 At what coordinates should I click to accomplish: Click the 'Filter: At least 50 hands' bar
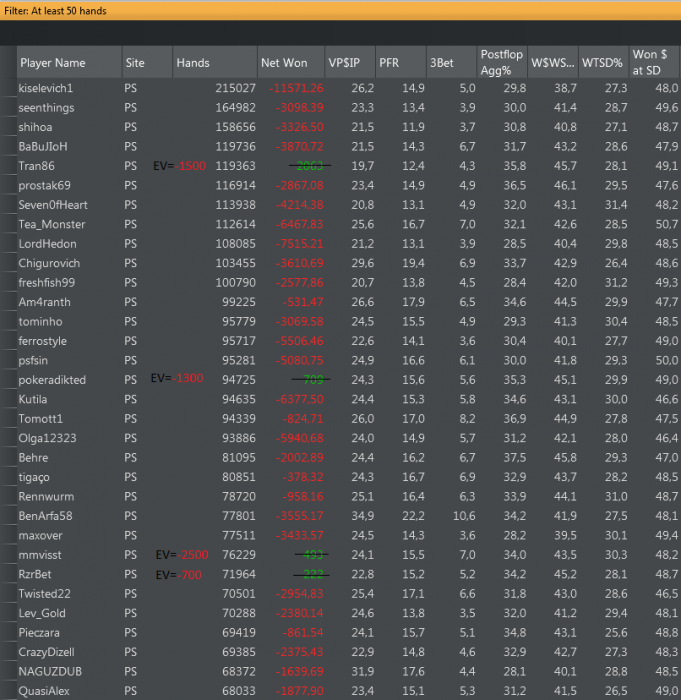tap(340, 11)
